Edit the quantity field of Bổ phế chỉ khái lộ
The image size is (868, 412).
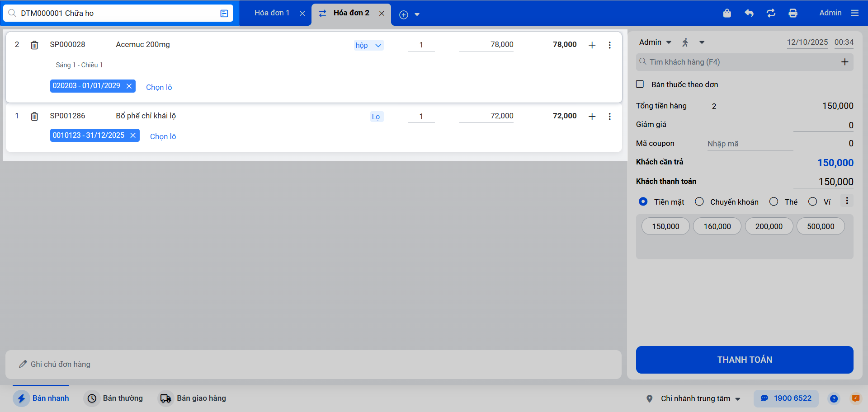coord(421,116)
